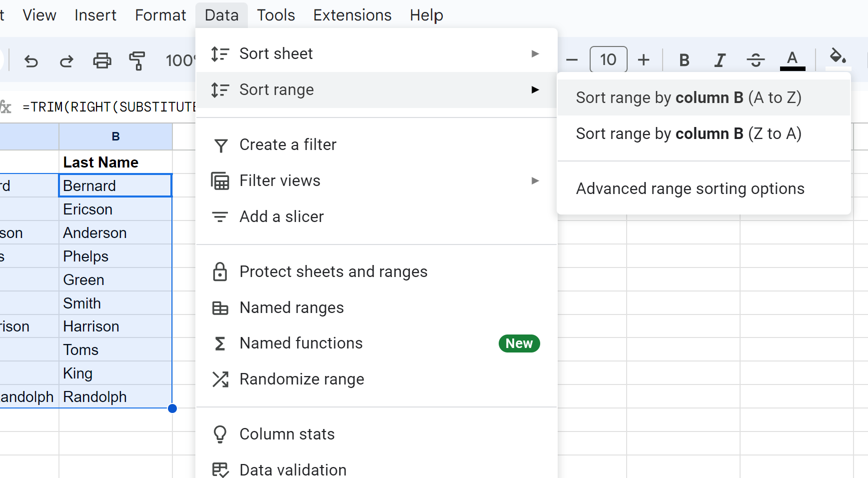The height and width of the screenshot is (478, 868).
Task: Select the column B header
Action: click(116, 136)
